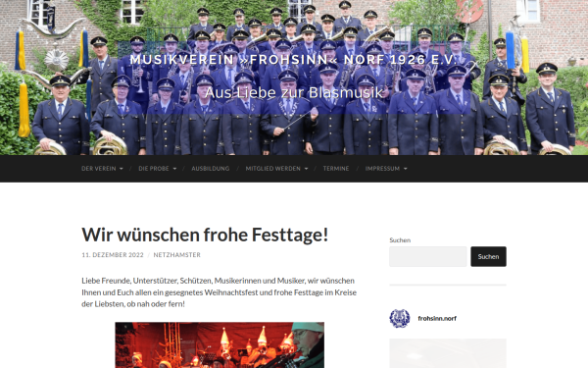Open the author Netzhamster link
The width and height of the screenshot is (588, 368).
177,255
